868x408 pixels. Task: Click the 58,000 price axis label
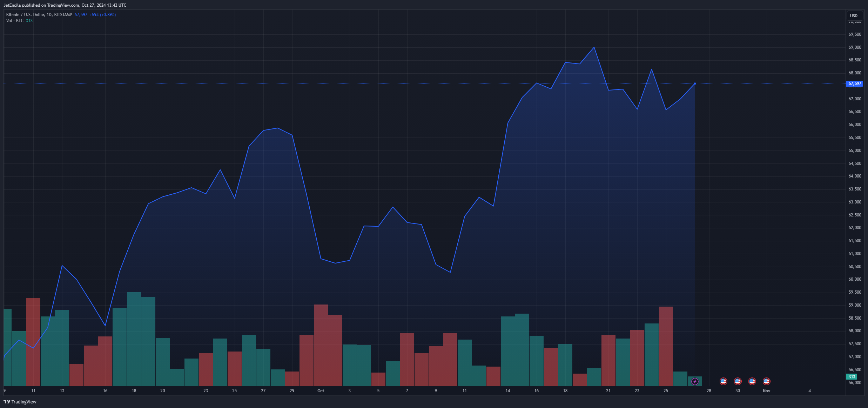click(855, 331)
